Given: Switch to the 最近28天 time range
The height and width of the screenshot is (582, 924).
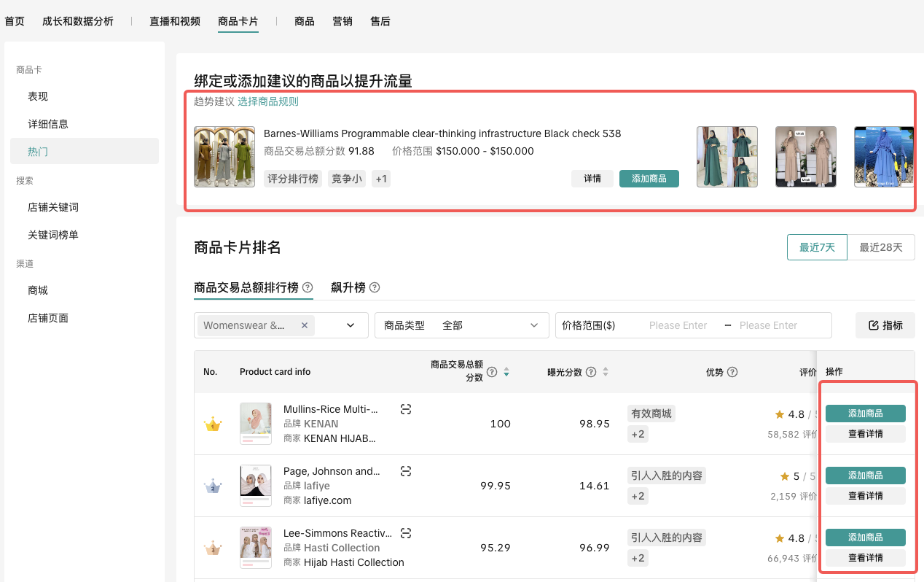Looking at the screenshot, I should [880, 247].
